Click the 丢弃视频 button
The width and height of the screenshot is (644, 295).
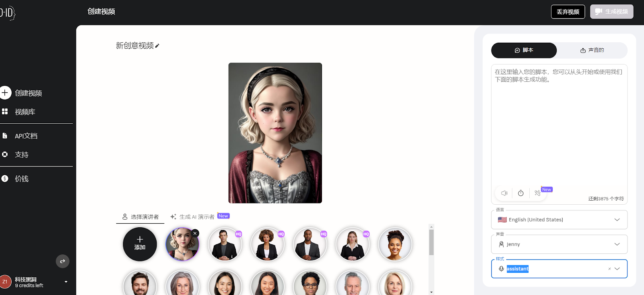tap(568, 12)
